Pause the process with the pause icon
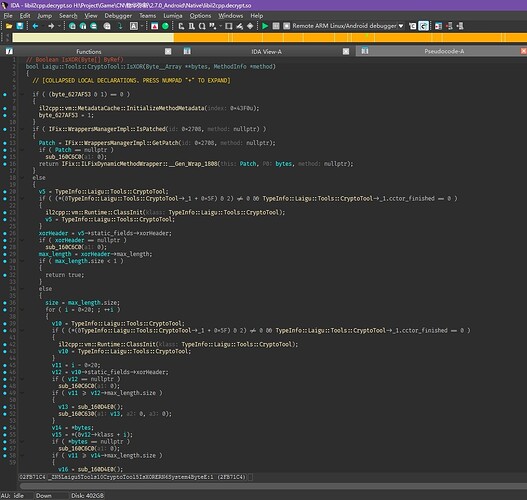527x500 pixels. pyautogui.click(x=276, y=26)
